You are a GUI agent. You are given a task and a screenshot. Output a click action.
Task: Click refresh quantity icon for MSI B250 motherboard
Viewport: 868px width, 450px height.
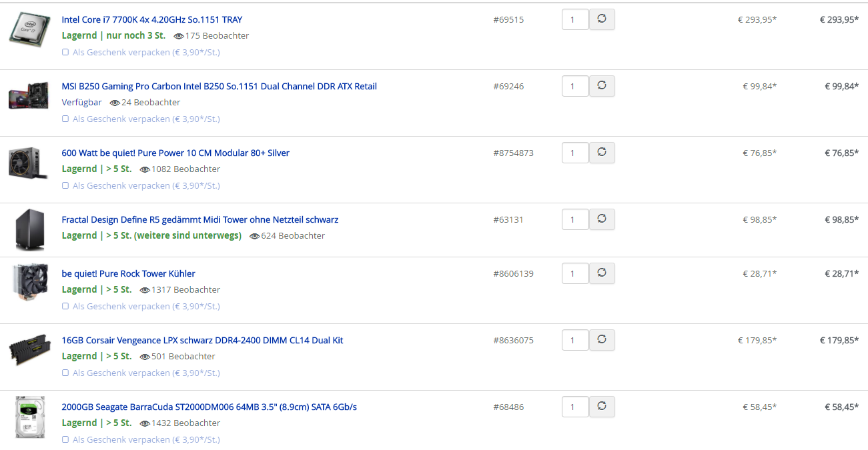602,86
